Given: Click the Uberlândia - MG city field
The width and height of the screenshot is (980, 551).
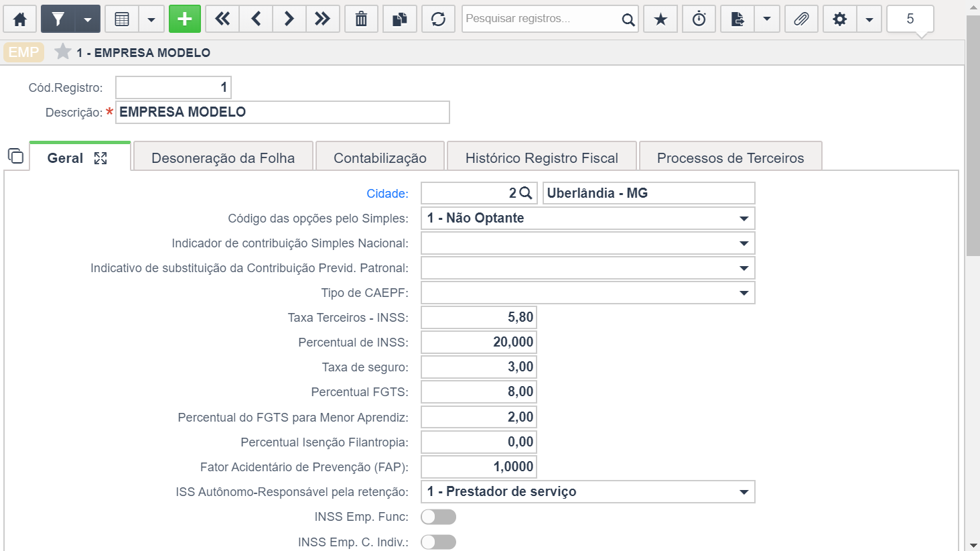Looking at the screenshot, I should [x=648, y=193].
